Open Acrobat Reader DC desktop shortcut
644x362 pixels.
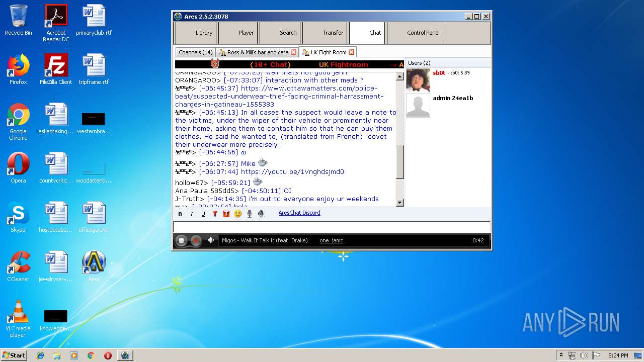click(x=56, y=23)
